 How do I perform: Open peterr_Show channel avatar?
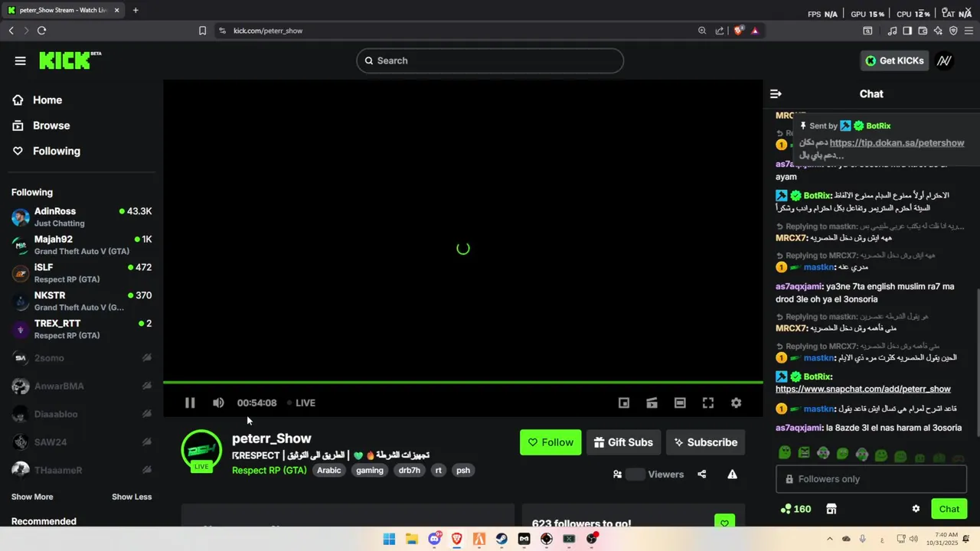201,450
